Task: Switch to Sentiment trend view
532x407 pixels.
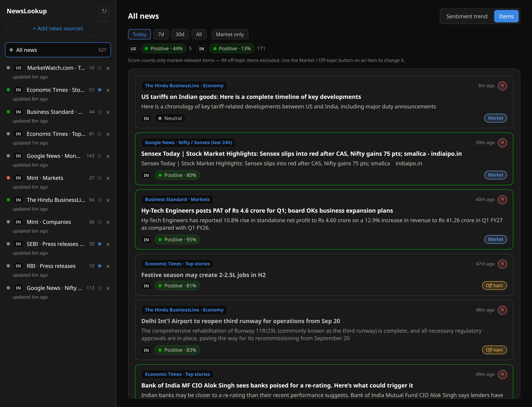Action: click(x=467, y=16)
